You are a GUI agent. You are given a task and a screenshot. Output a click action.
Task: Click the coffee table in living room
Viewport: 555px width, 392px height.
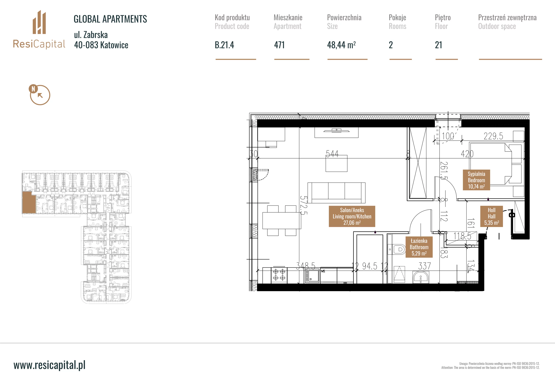click(x=336, y=163)
